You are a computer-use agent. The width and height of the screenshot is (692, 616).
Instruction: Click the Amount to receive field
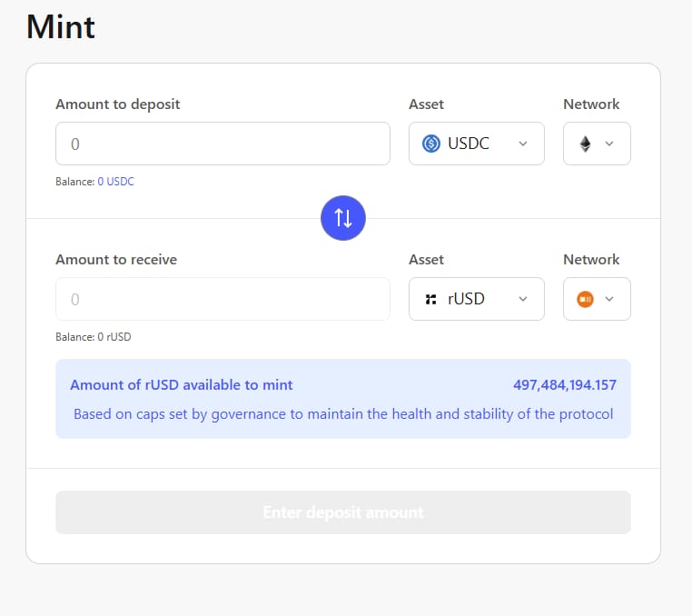[x=222, y=299]
